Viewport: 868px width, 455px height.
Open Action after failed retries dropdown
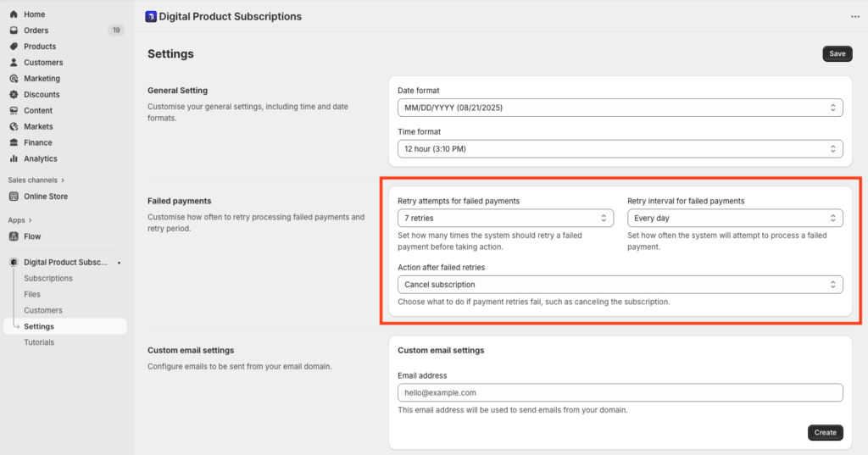(620, 285)
